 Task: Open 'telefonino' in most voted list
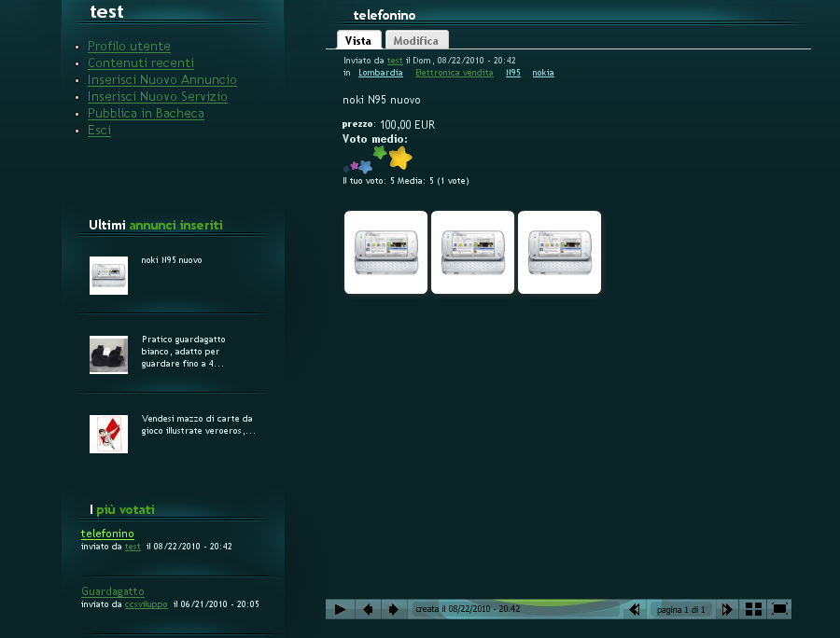tap(107, 534)
